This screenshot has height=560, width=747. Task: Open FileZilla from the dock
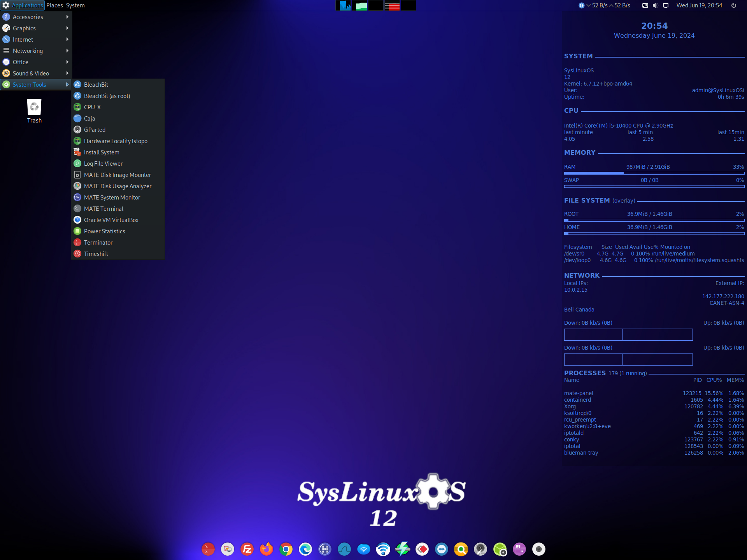point(247,549)
